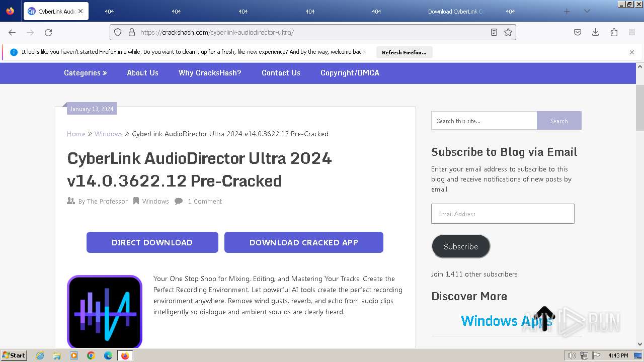
Task: Open network status in the system tray
Action: pyautogui.click(x=584, y=355)
